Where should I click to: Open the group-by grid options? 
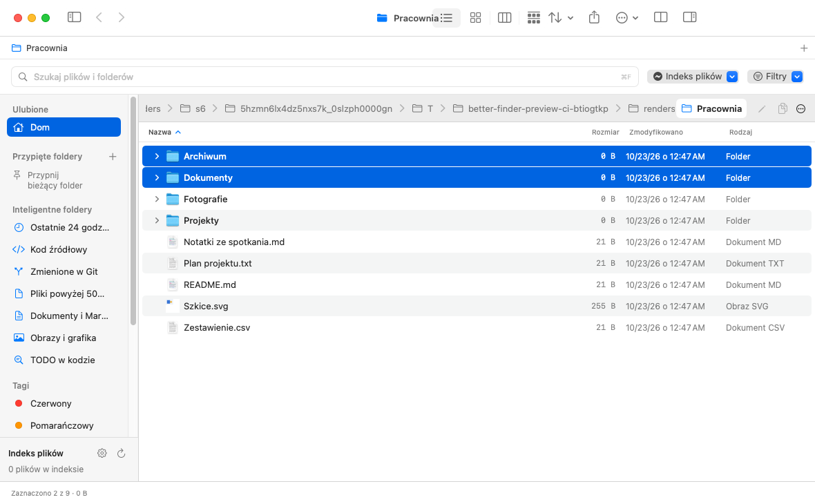point(534,18)
